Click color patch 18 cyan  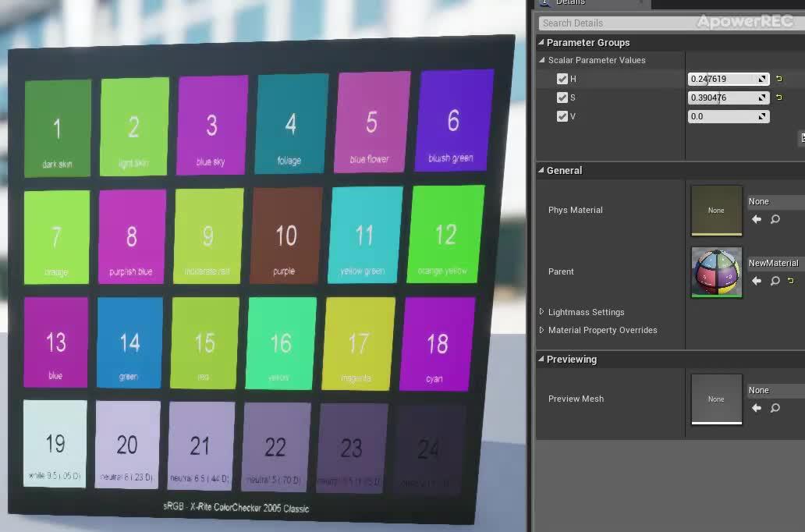pos(436,344)
